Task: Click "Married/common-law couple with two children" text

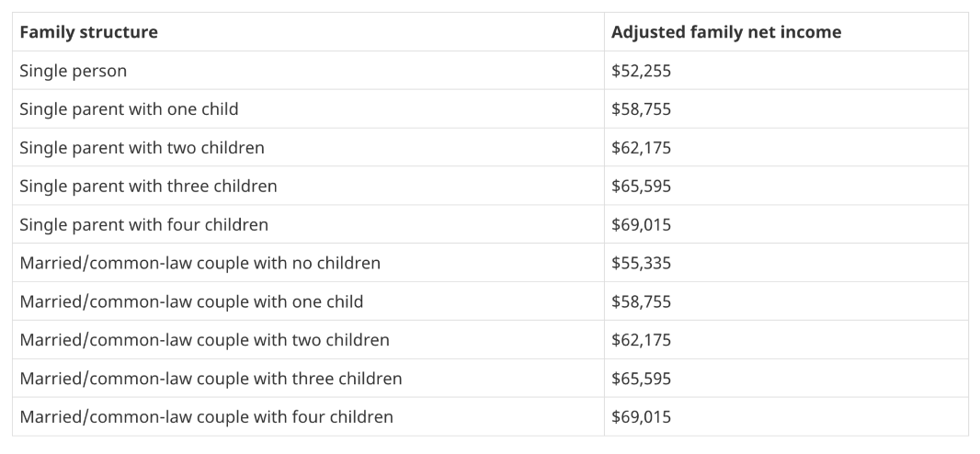Action: coord(204,341)
